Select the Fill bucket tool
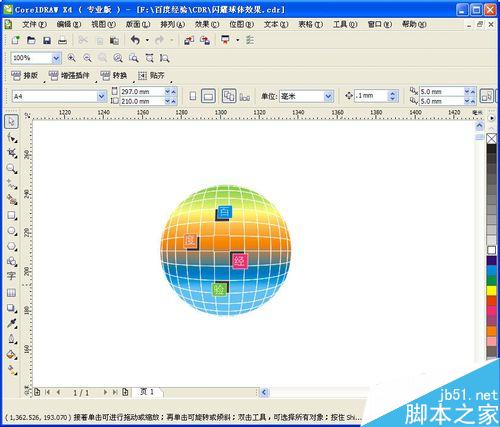Image resolution: width=500 pixels, height=427 pixels. coord(12,355)
